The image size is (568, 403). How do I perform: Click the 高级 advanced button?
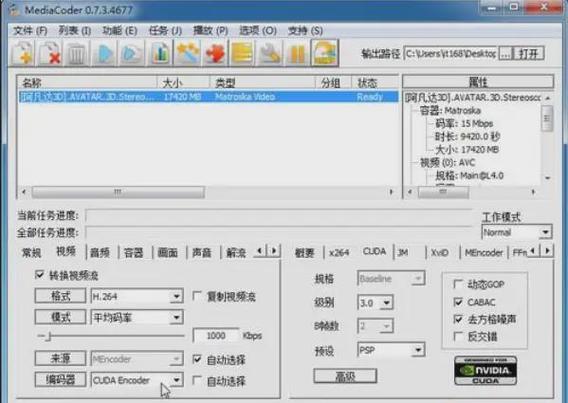point(345,377)
